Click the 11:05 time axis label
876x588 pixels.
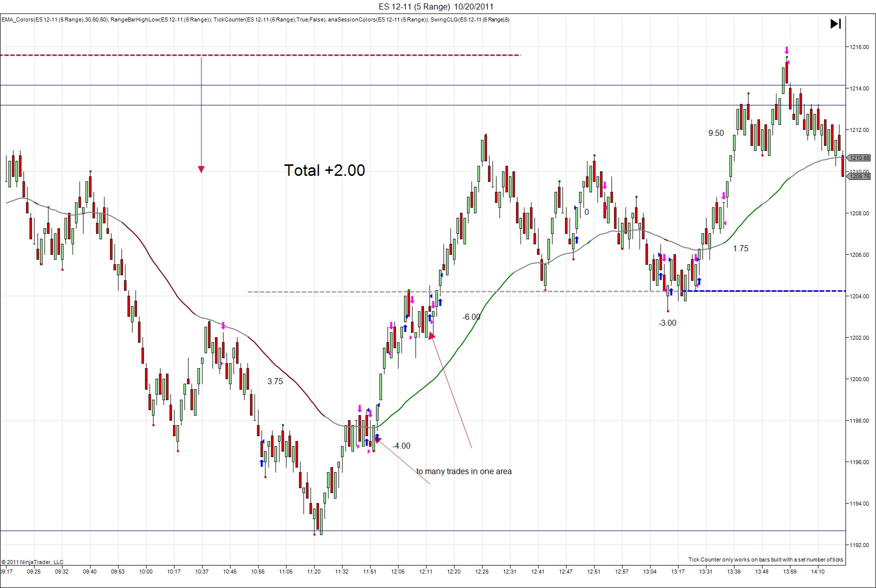tap(286, 572)
